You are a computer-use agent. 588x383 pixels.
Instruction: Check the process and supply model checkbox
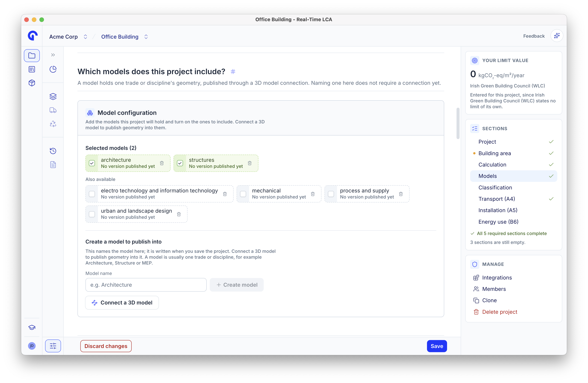331,194
